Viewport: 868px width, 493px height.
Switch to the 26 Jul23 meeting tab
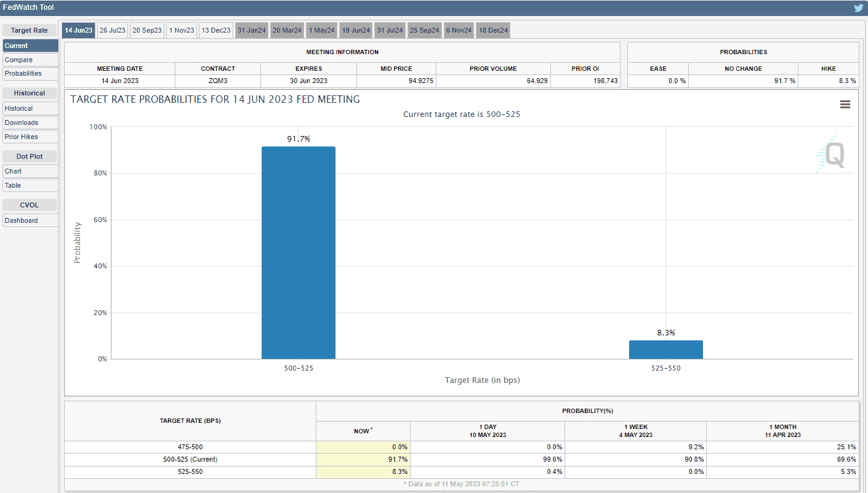click(x=113, y=31)
